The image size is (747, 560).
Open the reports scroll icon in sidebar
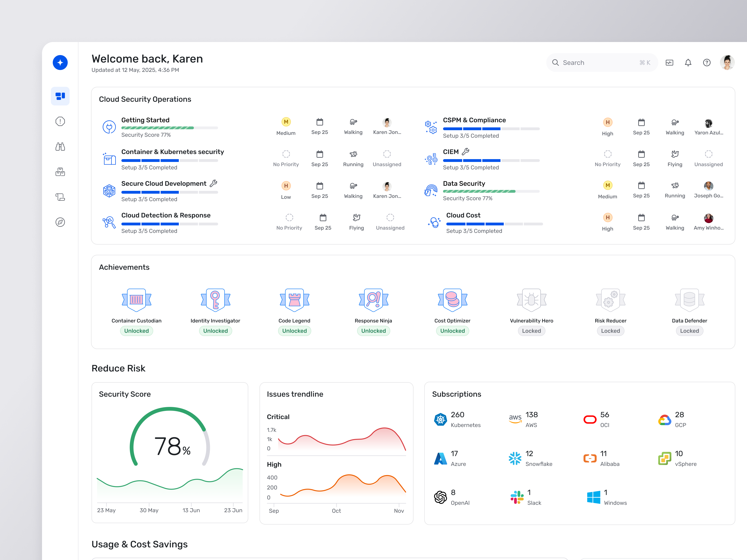pyautogui.click(x=60, y=197)
